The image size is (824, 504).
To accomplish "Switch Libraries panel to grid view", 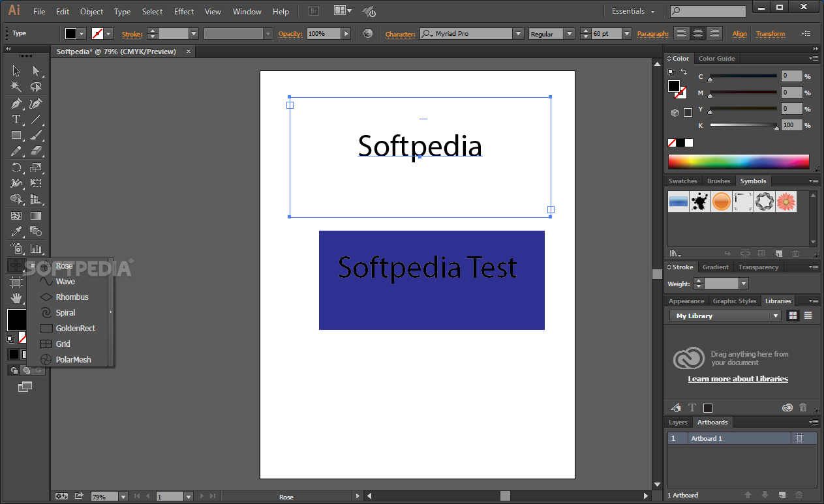I will (x=793, y=316).
